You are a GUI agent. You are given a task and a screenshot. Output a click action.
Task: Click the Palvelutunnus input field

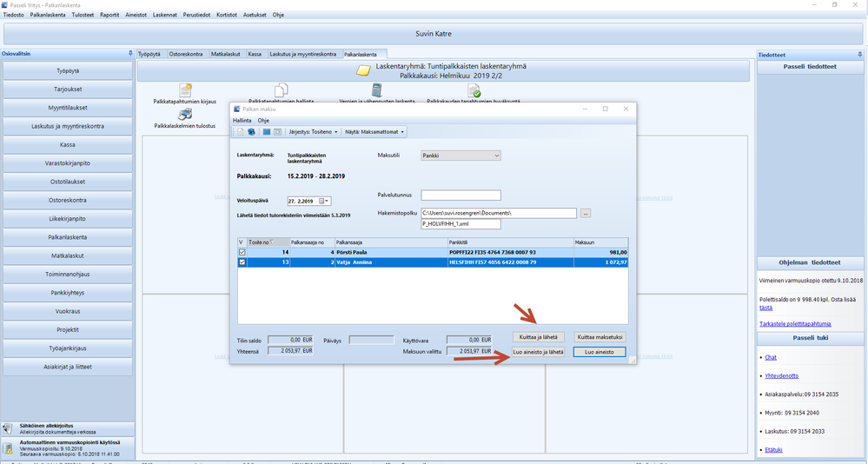tap(461, 195)
